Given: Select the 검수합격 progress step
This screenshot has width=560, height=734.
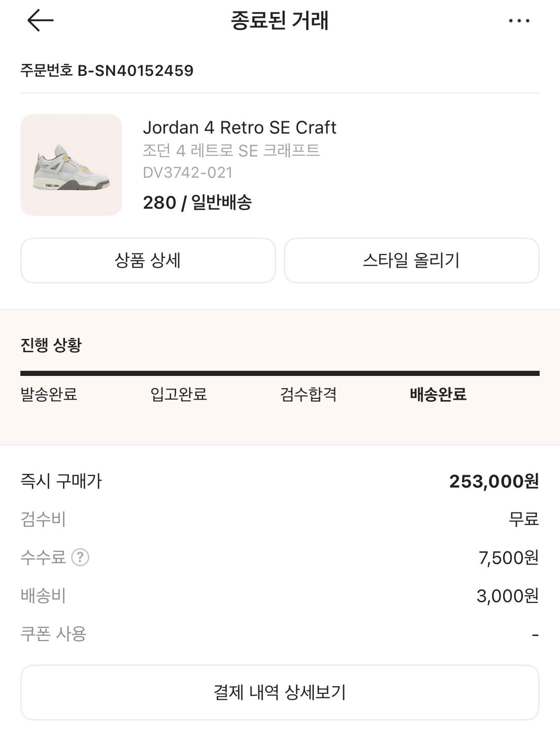Looking at the screenshot, I should 309,394.
